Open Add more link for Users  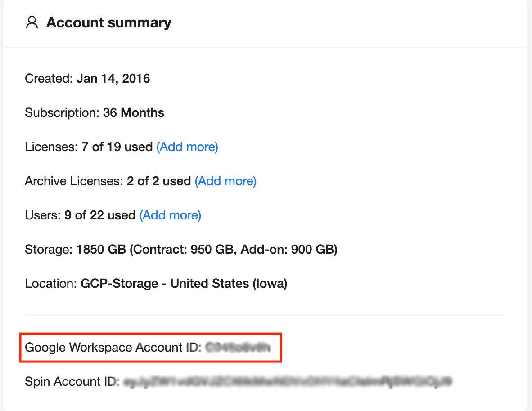pyautogui.click(x=170, y=215)
